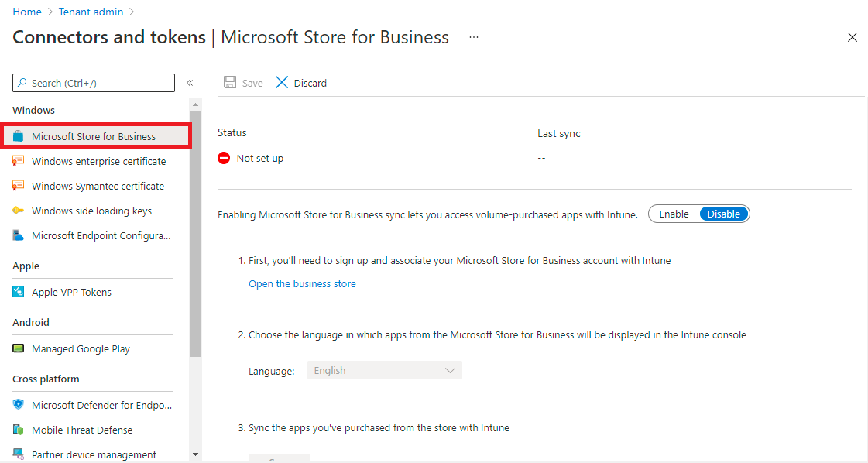Click the Cross platform section heading

46,379
